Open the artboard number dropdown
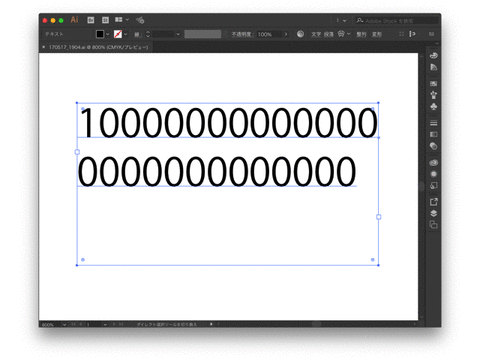 [x=105, y=324]
